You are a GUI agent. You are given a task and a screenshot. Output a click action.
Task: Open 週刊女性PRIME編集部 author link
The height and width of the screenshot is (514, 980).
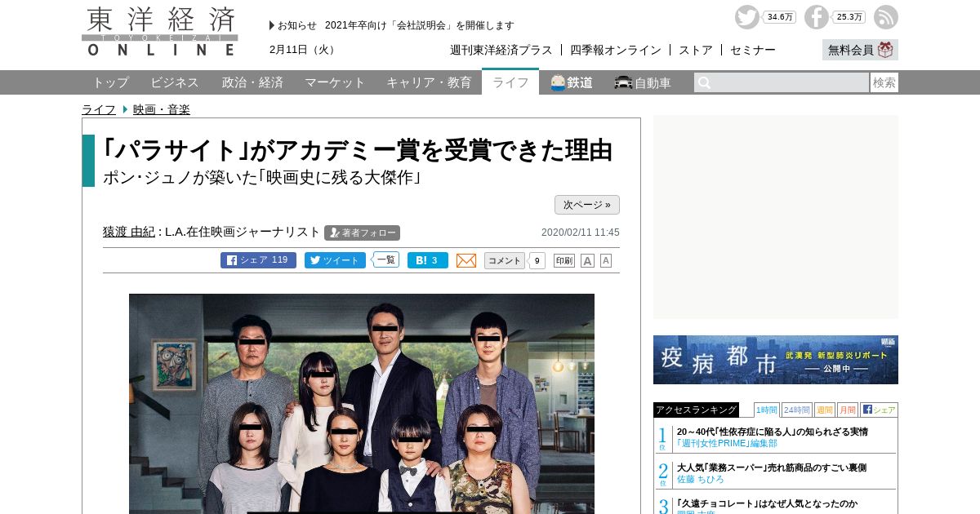(727, 444)
